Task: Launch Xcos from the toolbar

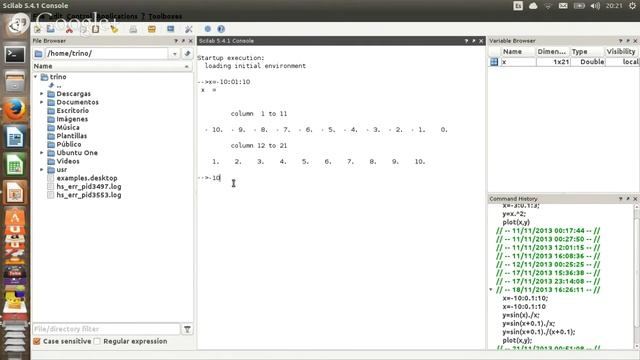Action: (x=171, y=29)
